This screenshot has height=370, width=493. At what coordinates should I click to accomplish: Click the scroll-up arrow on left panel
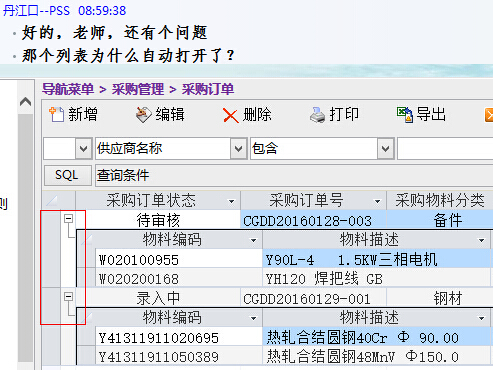point(26,101)
